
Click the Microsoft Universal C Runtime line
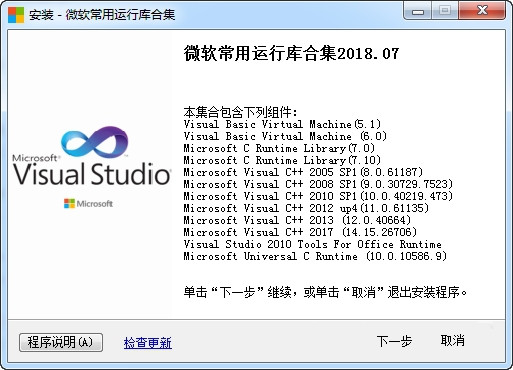(315, 256)
